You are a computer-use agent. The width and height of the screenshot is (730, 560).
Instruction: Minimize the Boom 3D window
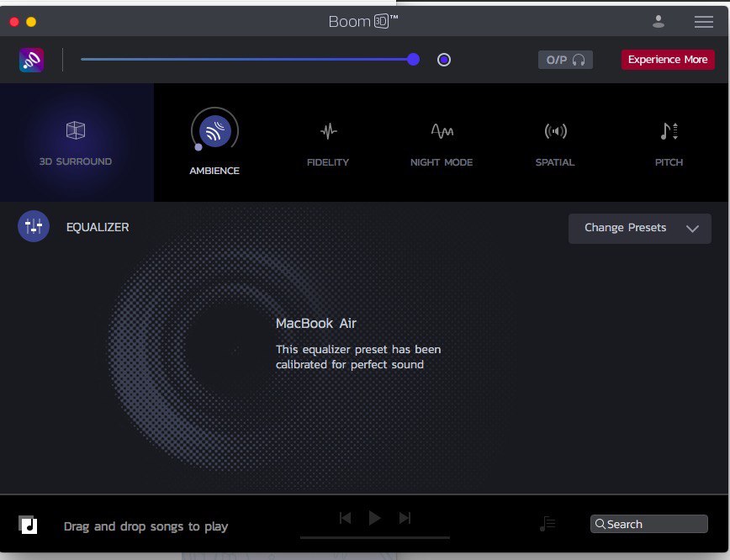(x=31, y=21)
